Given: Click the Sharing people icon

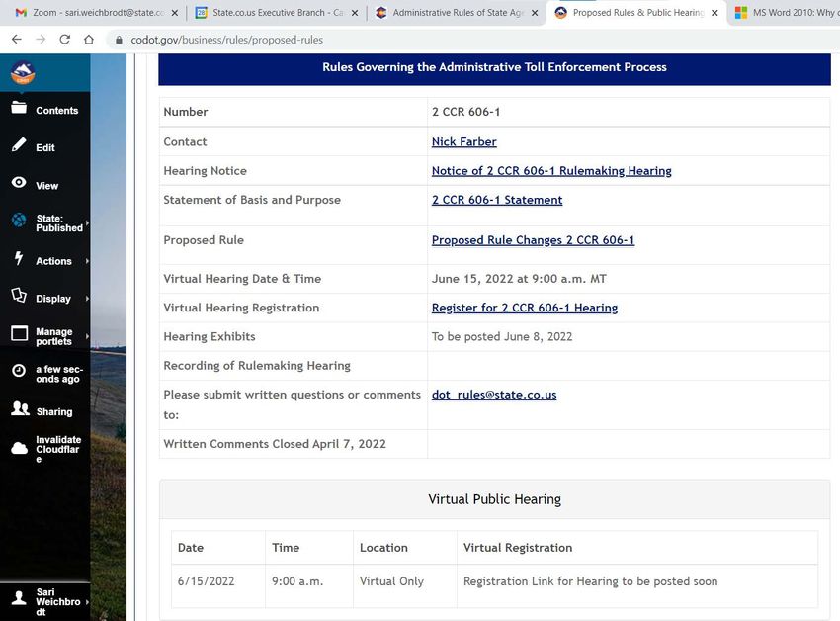Looking at the screenshot, I should click(x=21, y=408).
